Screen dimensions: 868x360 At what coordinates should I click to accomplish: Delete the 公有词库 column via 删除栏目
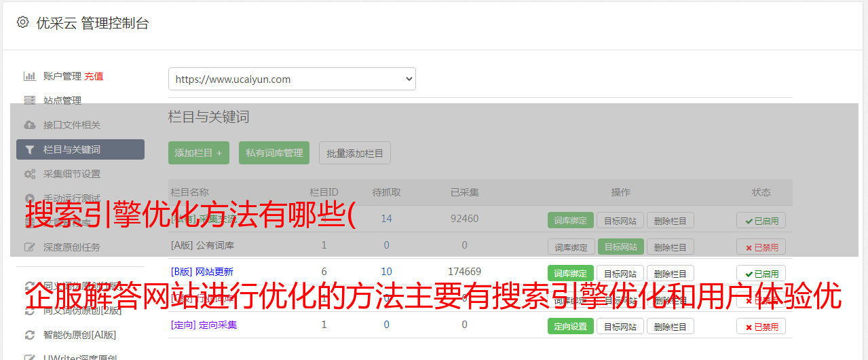(671, 247)
